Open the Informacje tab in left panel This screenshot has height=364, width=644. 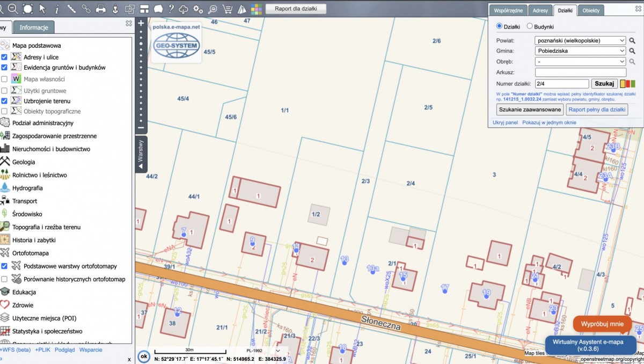[x=34, y=27]
